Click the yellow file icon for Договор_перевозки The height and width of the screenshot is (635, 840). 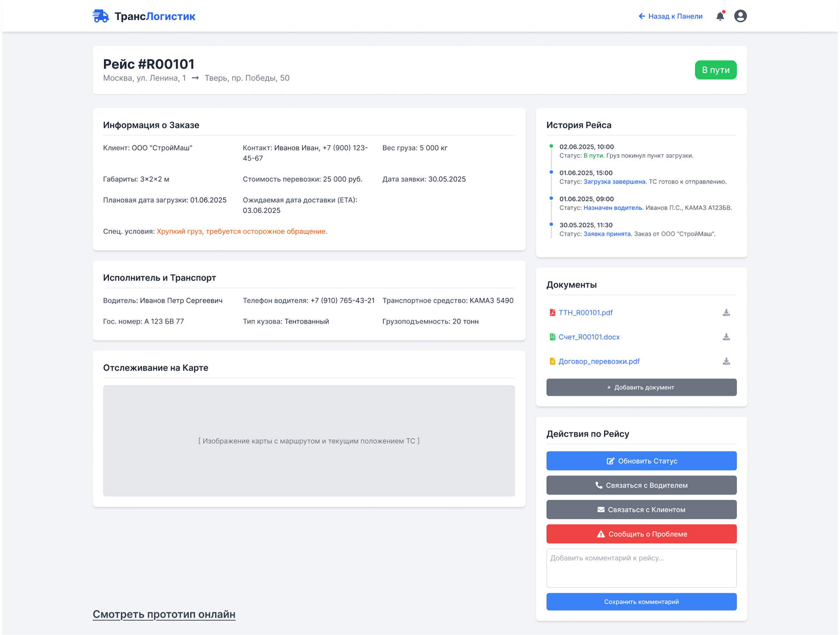point(552,362)
